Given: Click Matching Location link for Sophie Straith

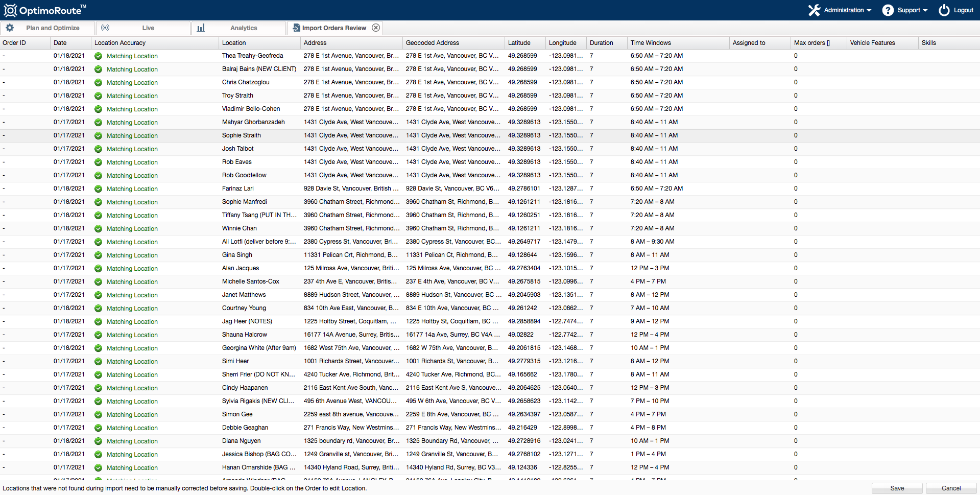Looking at the screenshot, I should coord(132,136).
